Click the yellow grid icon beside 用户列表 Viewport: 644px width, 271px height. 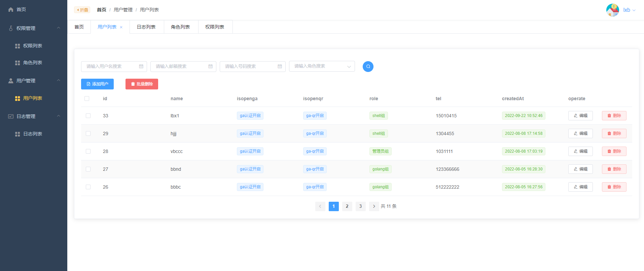click(x=17, y=99)
